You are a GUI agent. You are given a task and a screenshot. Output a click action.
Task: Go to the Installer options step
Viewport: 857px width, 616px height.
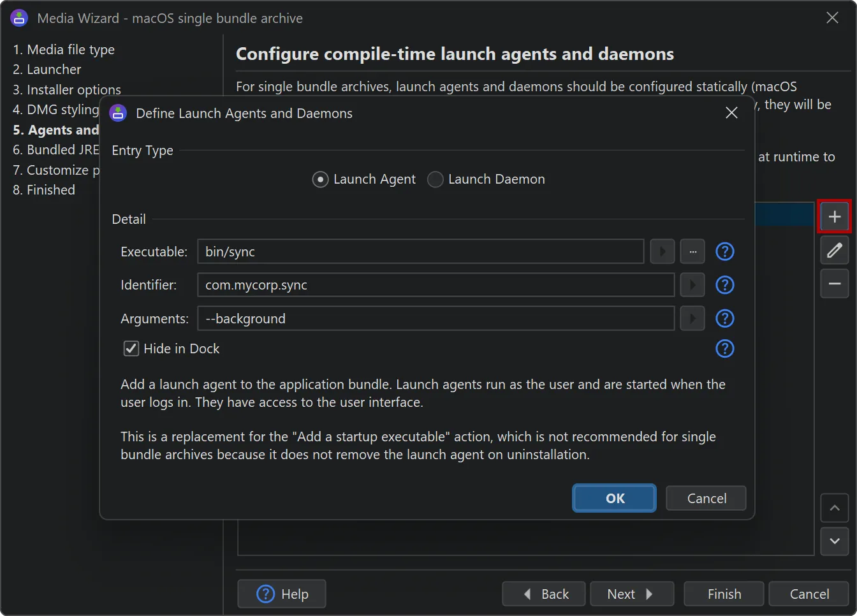click(x=67, y=90)
